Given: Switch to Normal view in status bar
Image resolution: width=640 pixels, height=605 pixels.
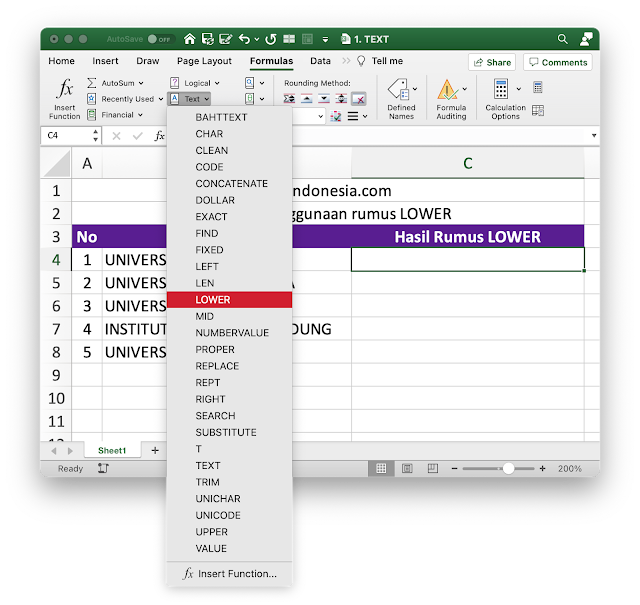Looking at the screenshot, I should tap(381, 468).
